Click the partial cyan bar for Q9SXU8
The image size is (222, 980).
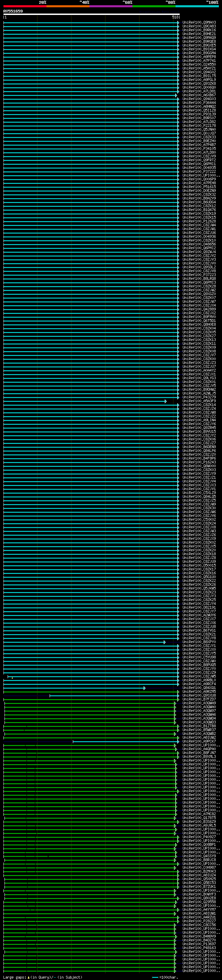tap(114, 696)
